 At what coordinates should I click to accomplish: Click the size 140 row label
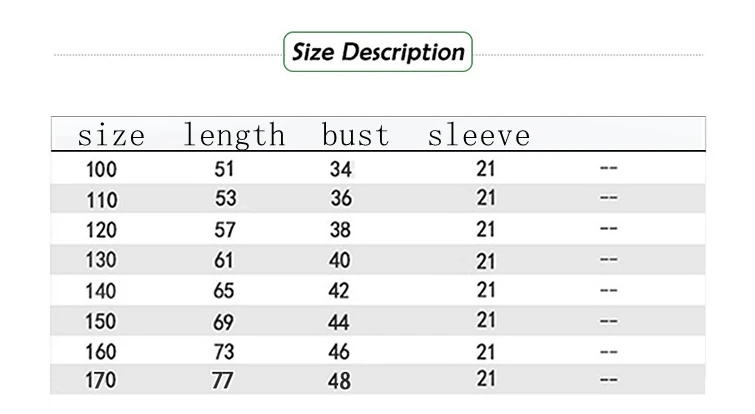101,291
